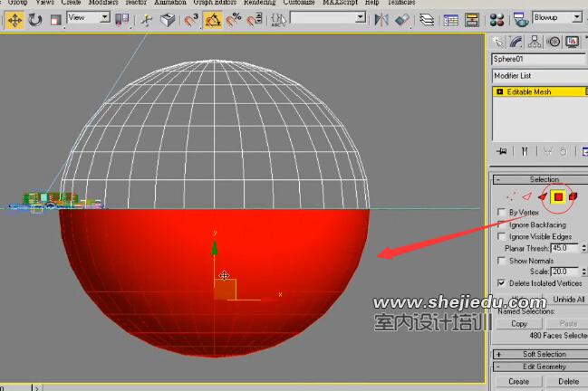588x391 pixels.
Task: Open the Modifiers menu
Action: pos(103,2)
